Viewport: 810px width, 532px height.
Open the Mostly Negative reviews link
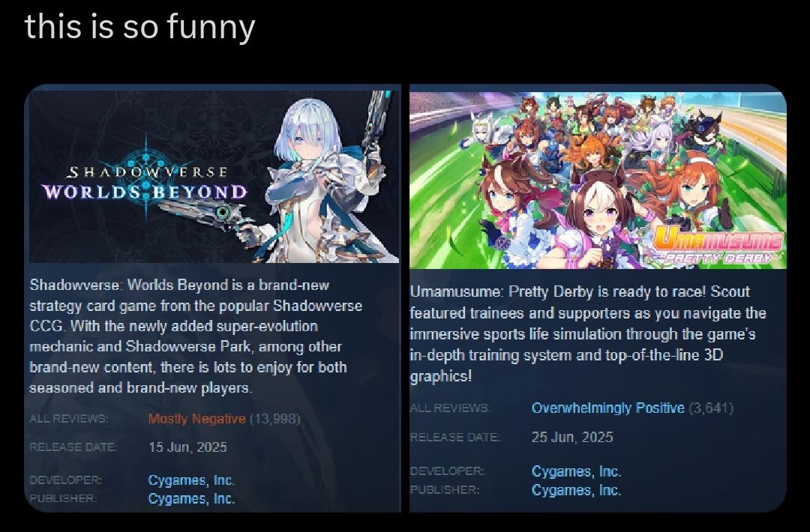196,418
